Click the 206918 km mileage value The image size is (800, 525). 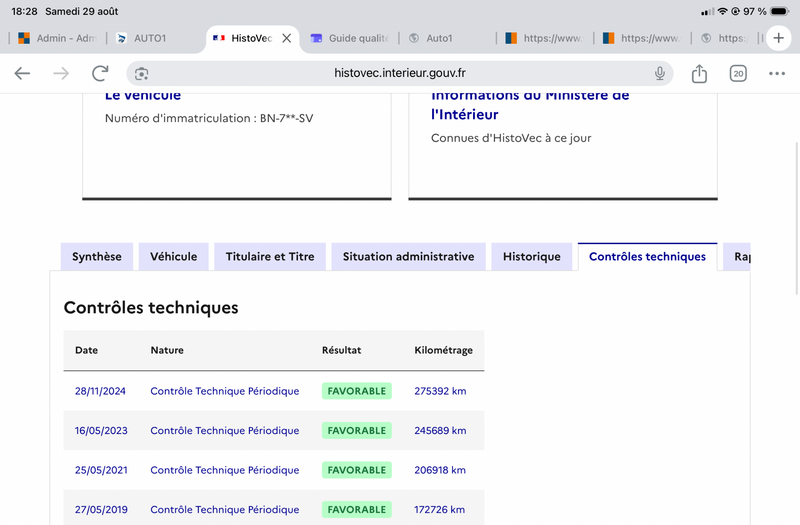(x=440, y=470)
